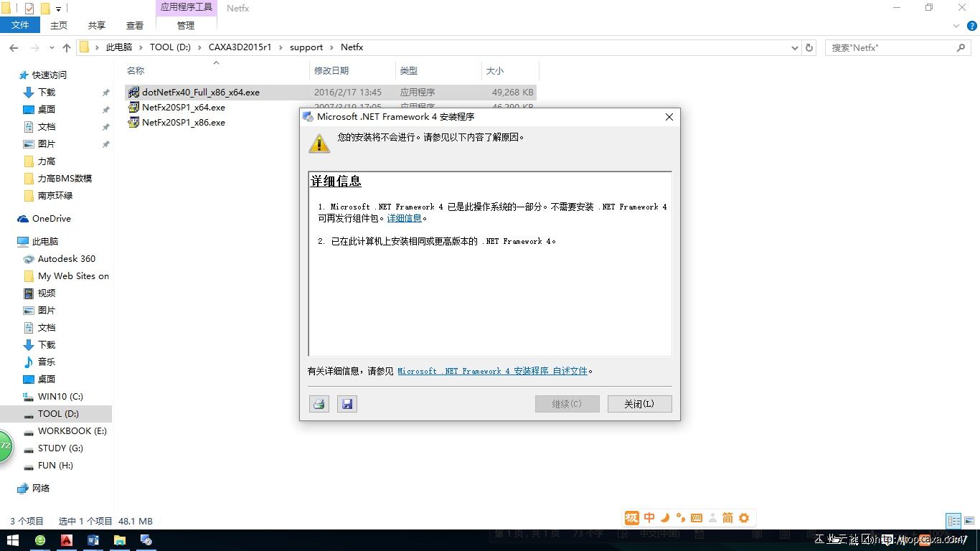Select 快速访问 in the navigation pane
980x551 pixels.
point(50,75)
